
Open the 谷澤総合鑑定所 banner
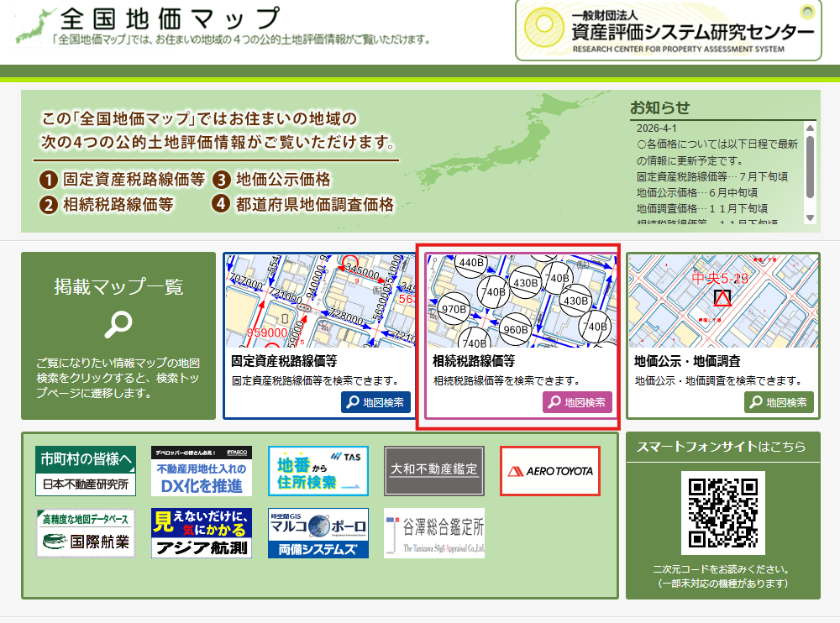434,533
